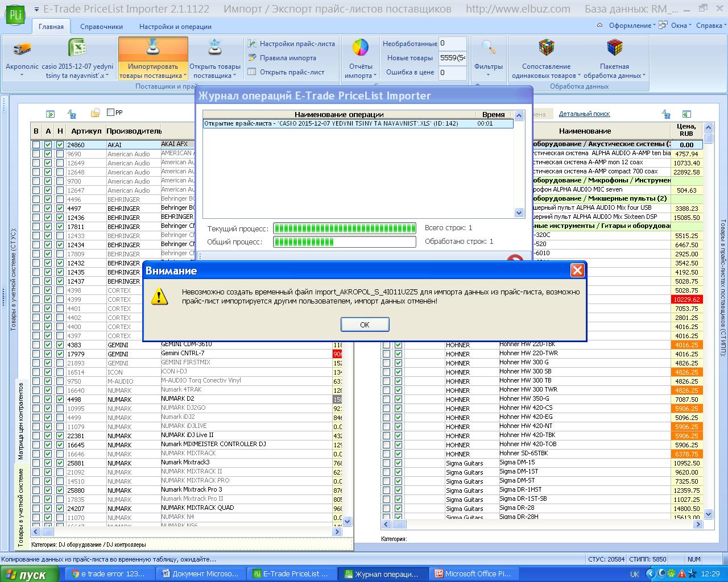Open the Окна menu label
728x582 pixels.
tap(679, 26)
